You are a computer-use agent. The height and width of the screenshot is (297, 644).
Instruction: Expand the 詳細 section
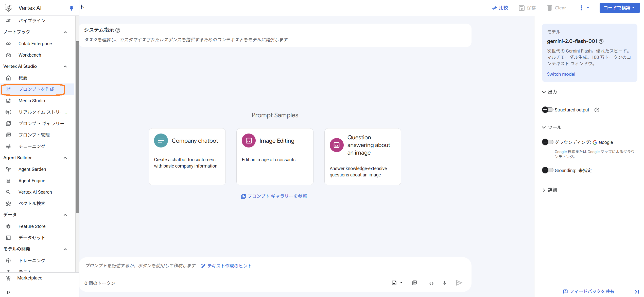pos(544,190)
